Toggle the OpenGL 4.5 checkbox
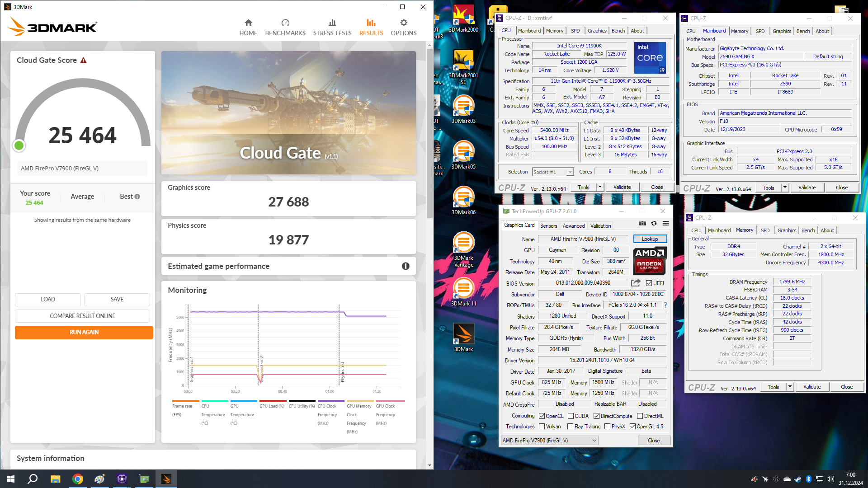 [x=632, y=427]
